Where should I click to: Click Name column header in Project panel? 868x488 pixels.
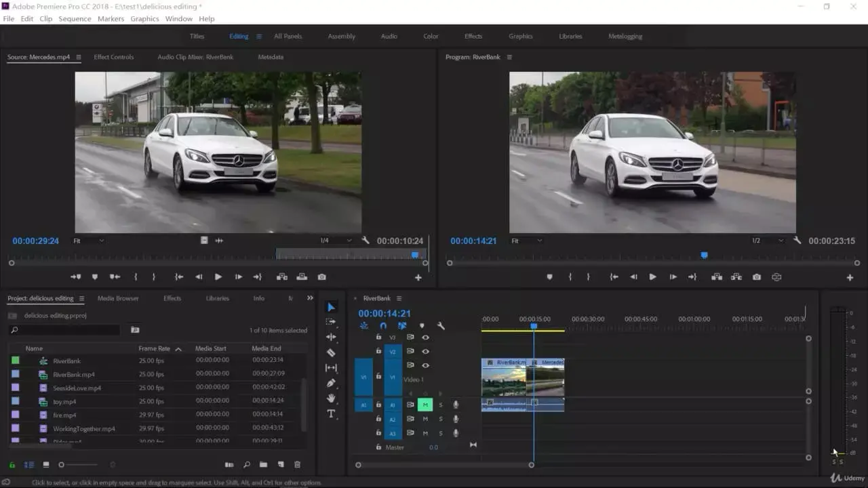click(34, 348)
